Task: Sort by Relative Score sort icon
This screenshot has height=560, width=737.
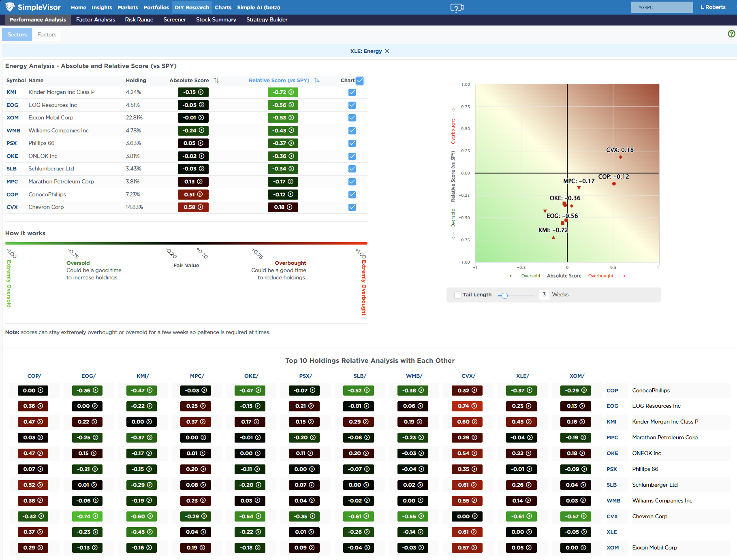Action: pyautogui.click(x=316, y=81)
